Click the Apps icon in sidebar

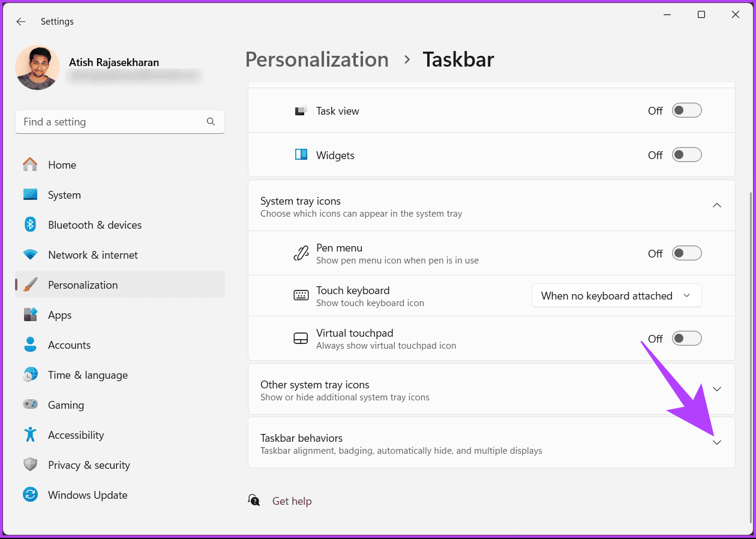click(x=30, y=315)
